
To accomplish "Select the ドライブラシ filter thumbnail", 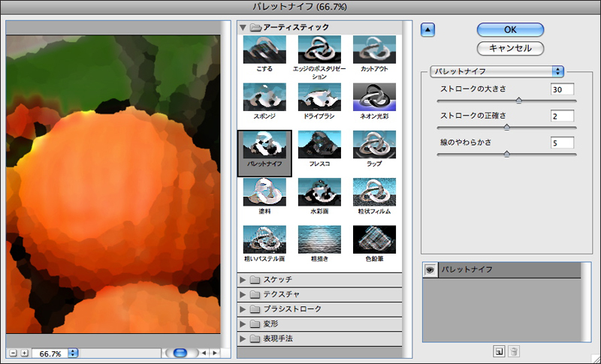I will coord(319,98).
